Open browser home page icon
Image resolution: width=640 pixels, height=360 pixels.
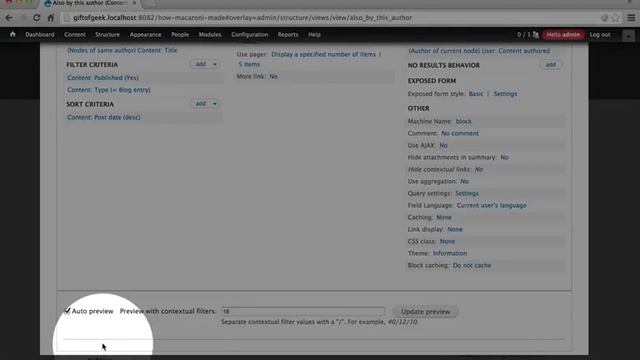(x=51, y=18)
